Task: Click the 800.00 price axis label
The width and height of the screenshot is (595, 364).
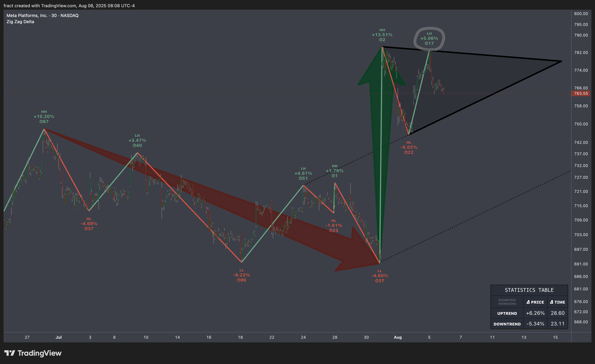Action: (x=581, y=14)
